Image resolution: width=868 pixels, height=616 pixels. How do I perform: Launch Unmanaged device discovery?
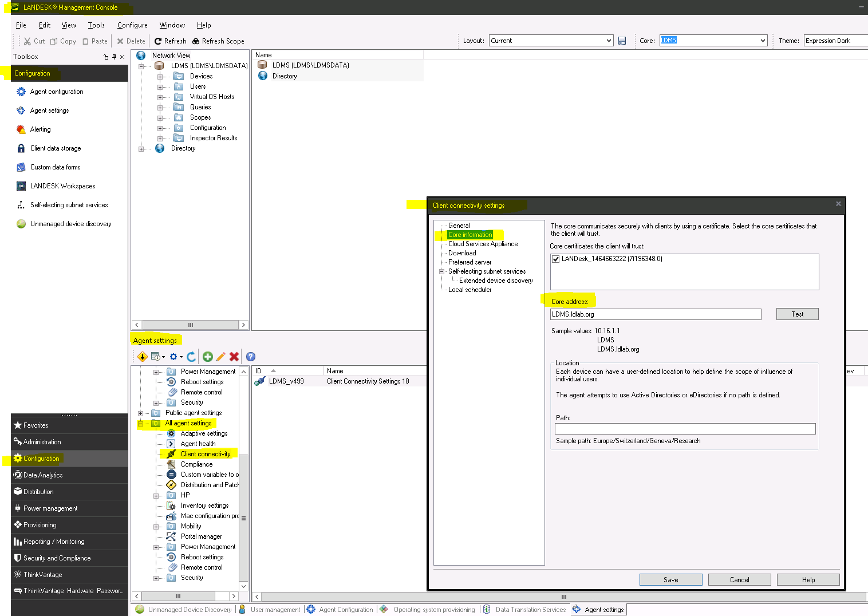tap(70, 223)
